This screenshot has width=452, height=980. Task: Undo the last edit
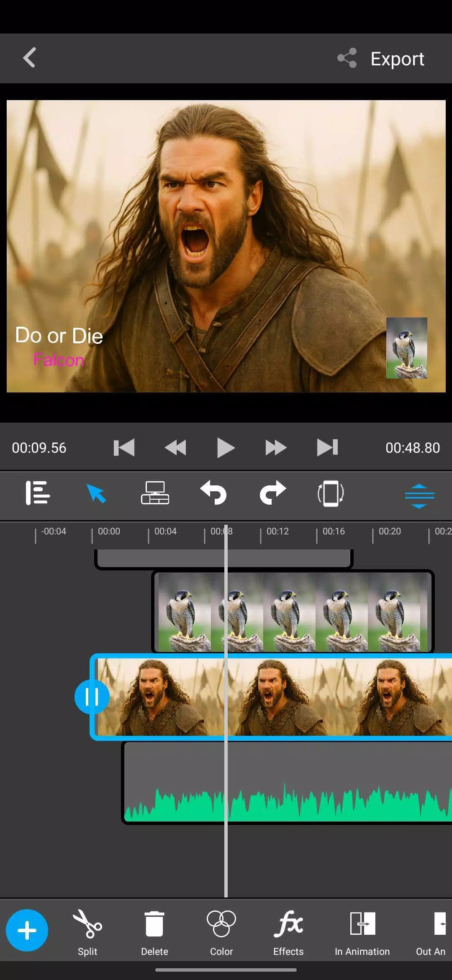click(x=213, y=493)
